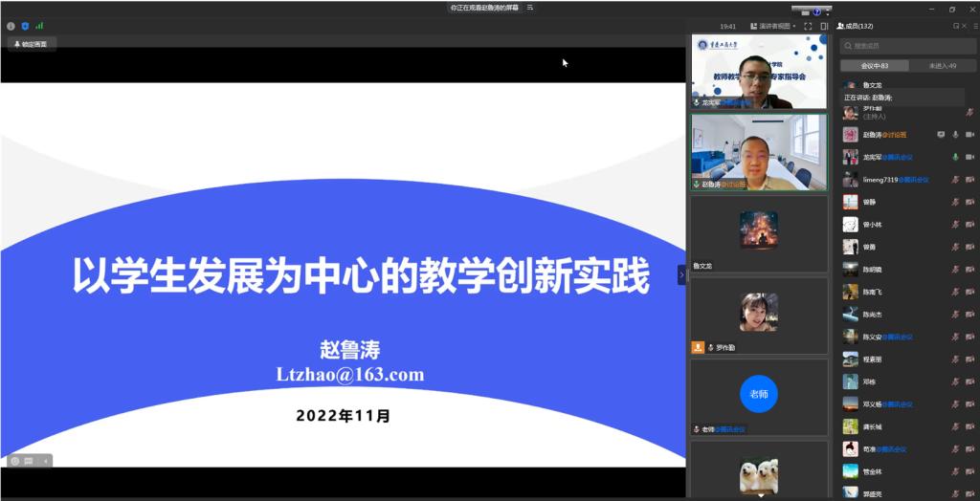Screen dimensions: 980x501
Task: Collapse the video sidebar with the arrow handle
Action: click(681, 274)
